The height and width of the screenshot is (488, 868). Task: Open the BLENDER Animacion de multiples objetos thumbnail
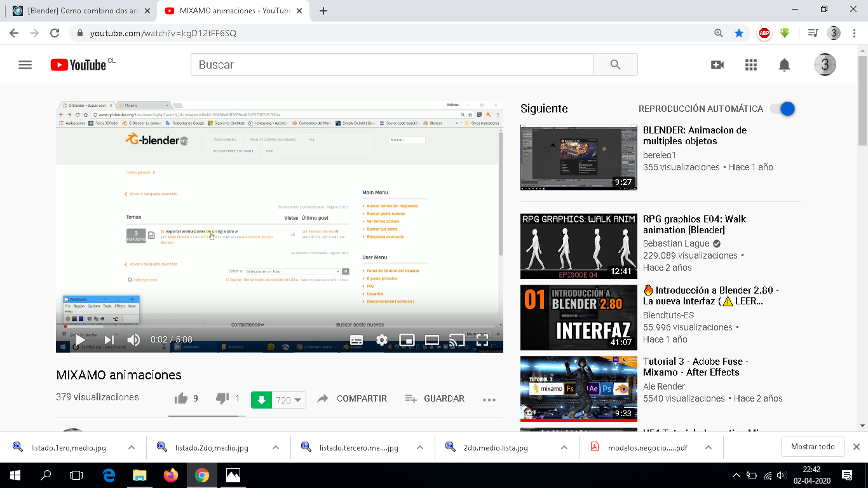tap(578, 157)
